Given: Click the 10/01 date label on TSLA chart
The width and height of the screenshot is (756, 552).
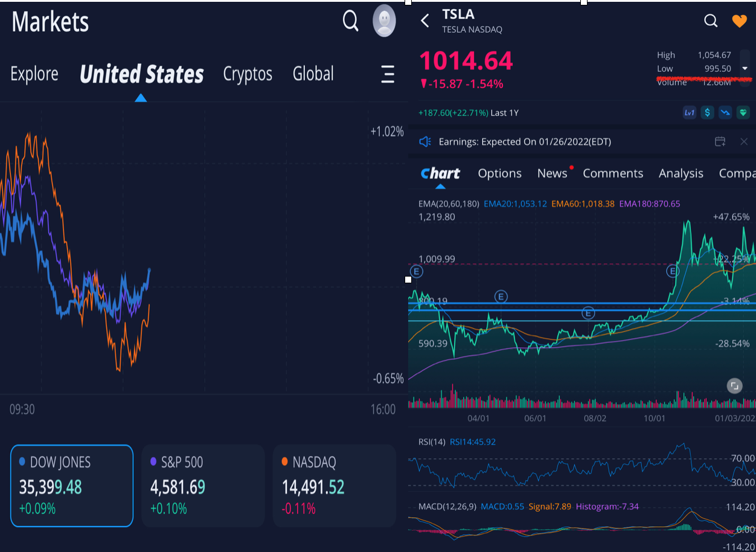Looking at the screenshot, I should tap(655, 418).
